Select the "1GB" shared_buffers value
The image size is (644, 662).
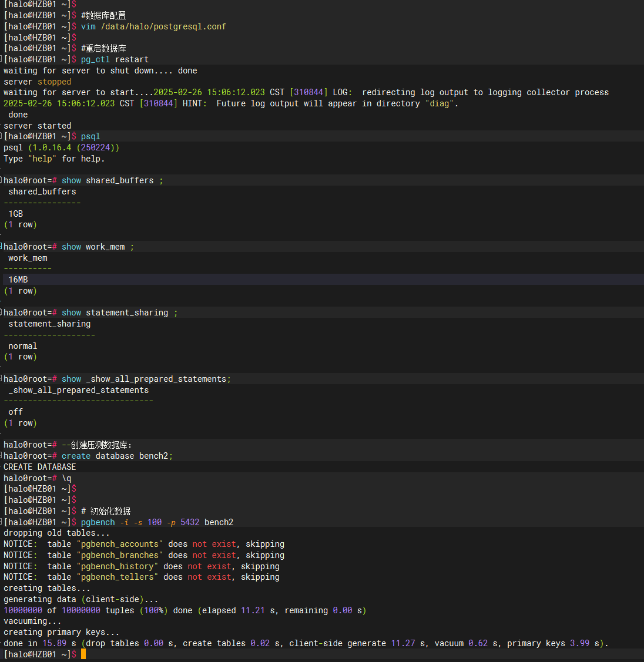pos(16,214)
